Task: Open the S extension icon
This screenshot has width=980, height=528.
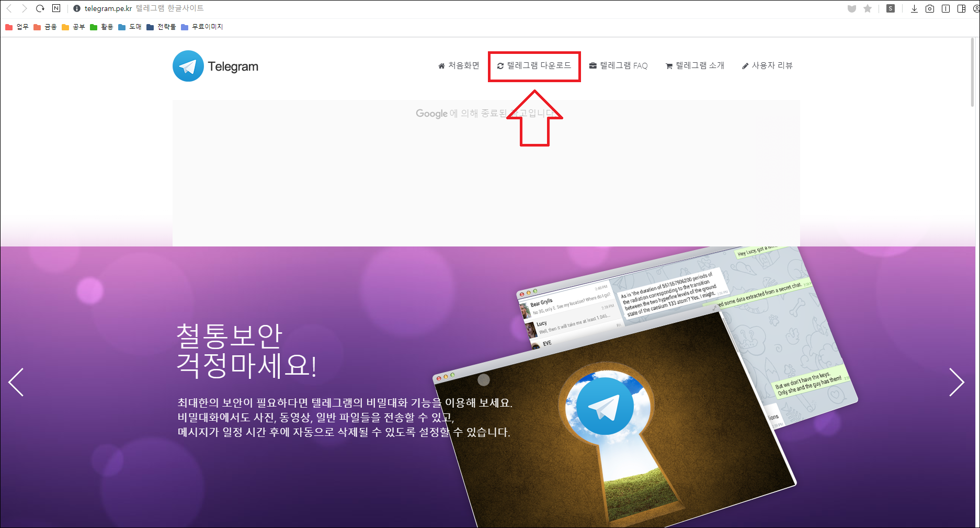Action: pos(891,8)
